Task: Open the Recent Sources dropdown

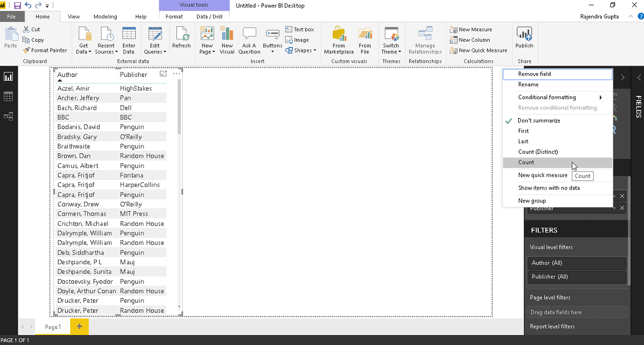Action: point(106,40)
